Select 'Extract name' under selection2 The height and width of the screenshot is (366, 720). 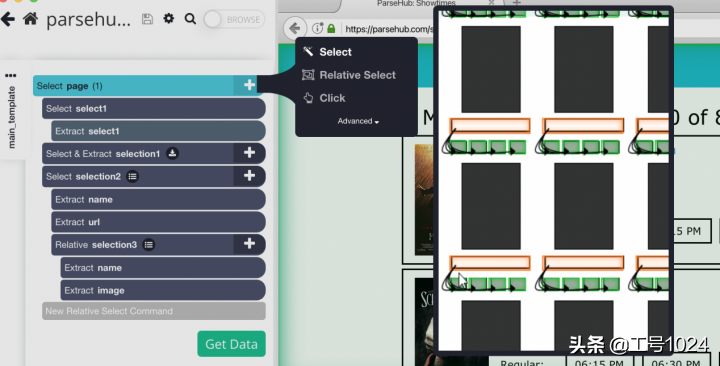click(158, 199)
